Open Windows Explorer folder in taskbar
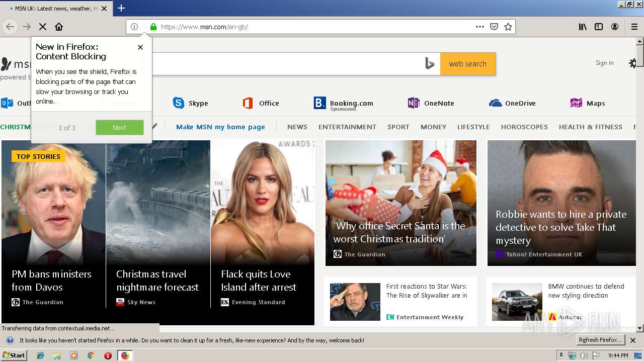 tap(57, 355)
